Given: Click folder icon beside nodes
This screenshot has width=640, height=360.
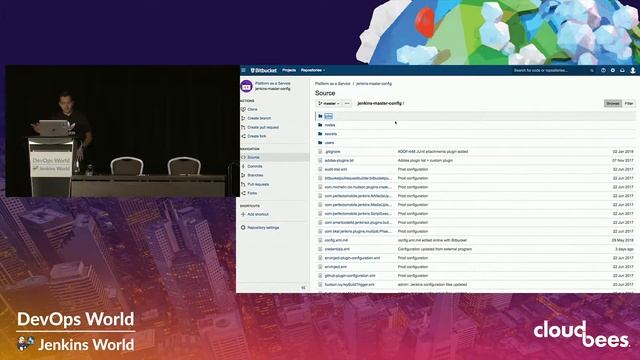Looking at the screenshot, I should click(x=320, y=125).
